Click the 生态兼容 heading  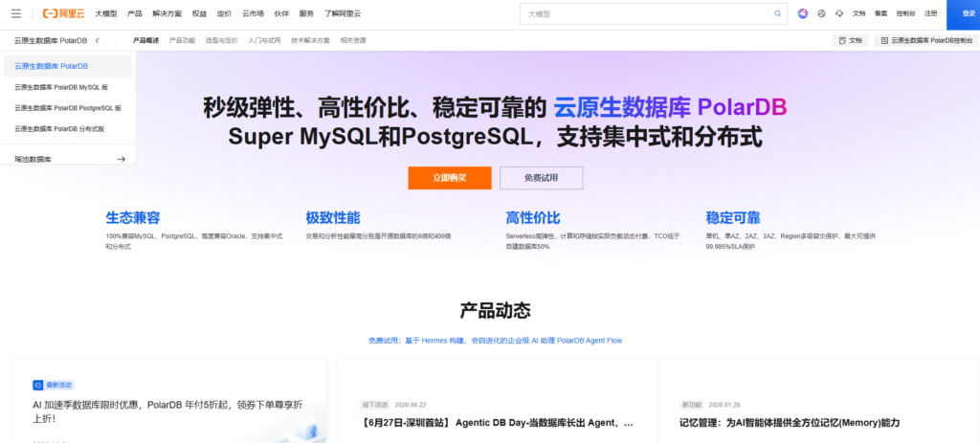[133, 218]
